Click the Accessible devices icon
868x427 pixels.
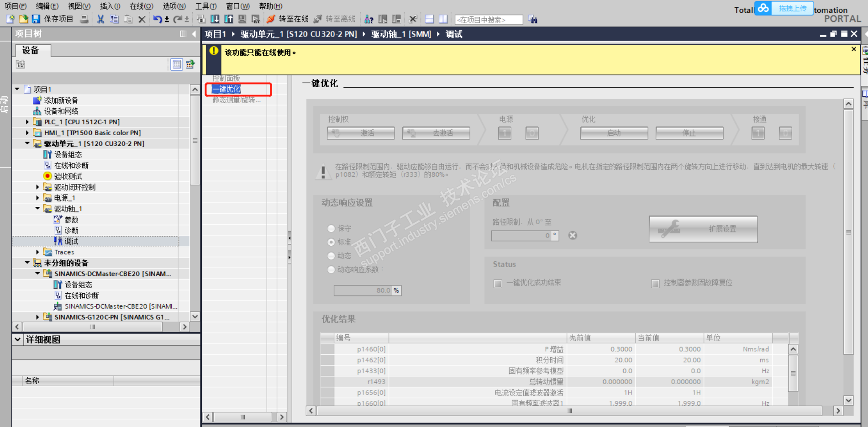click(x=369, y=19)
